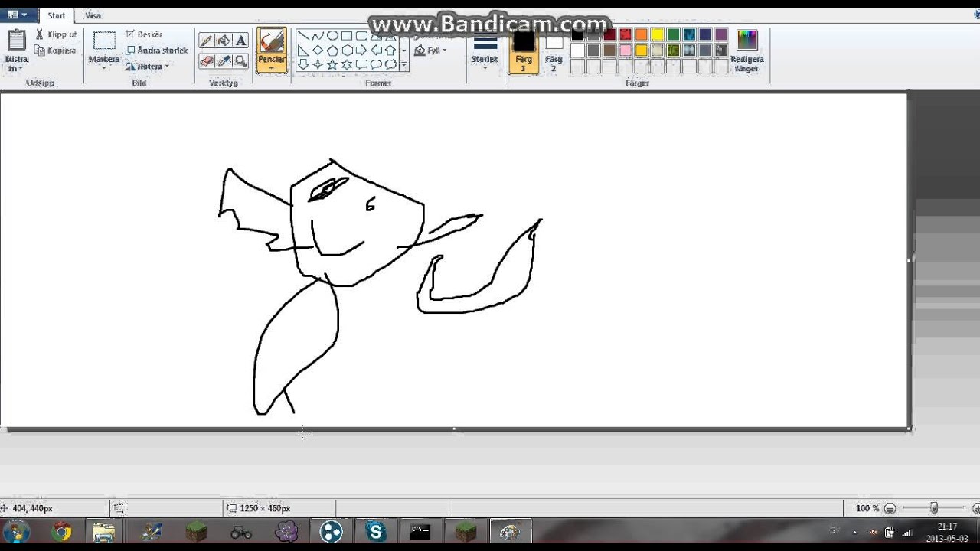Viewport: 980px width, 551px height.
Task: Open Redigera färger color editor
Action: tap(746, 51)
